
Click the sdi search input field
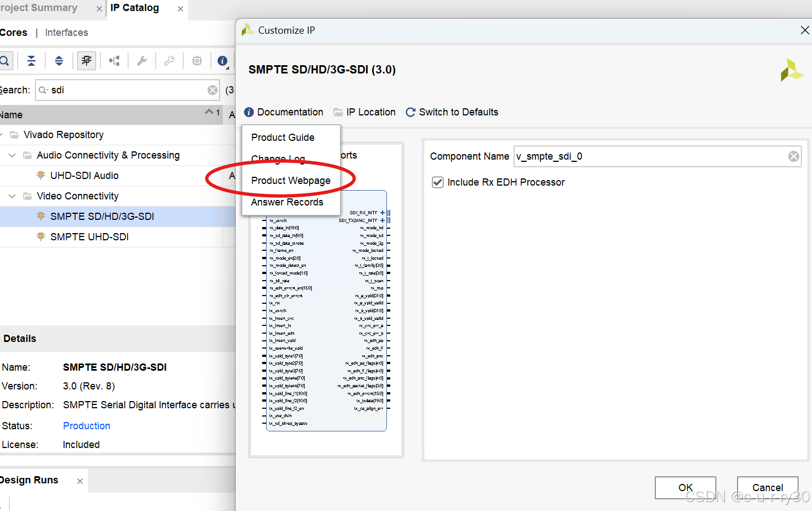[127, 90]
